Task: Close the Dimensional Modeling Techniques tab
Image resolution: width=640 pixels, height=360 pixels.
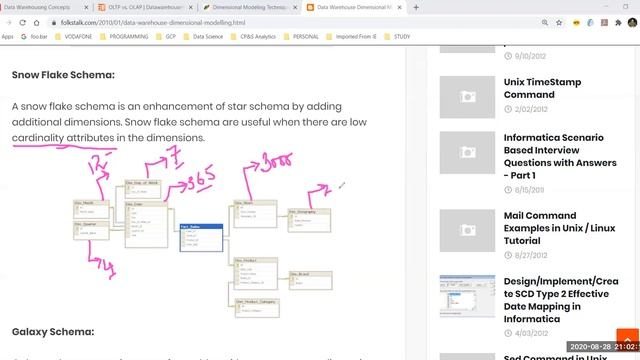Action: tap(295, 7)
